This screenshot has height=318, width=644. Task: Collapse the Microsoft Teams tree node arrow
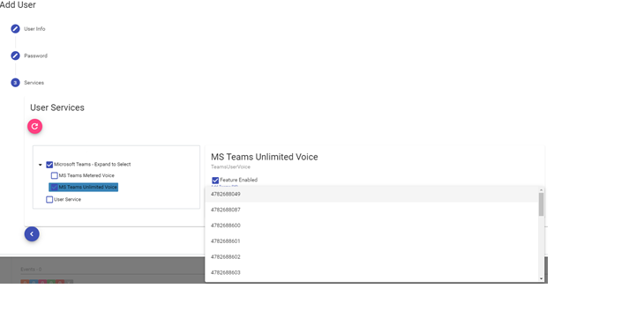[x=41, y=165]
